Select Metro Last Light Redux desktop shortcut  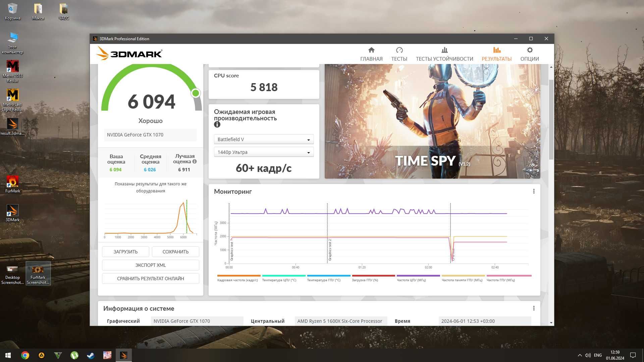click(x=13, y=100)
